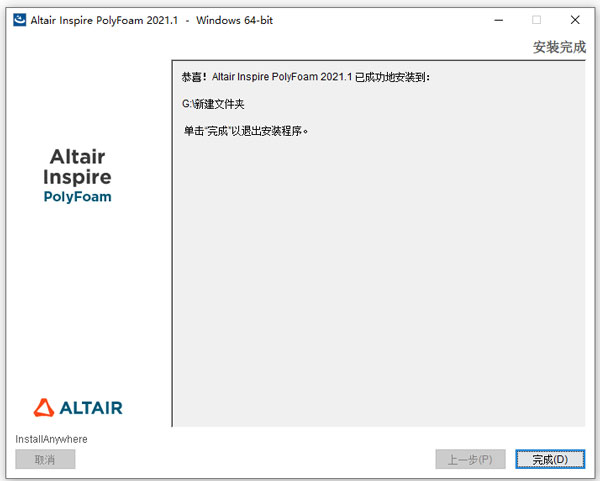This screenshot has height=481, width=600.
Task: Click the window title text Altair Inspire PolyFoam 2021.1
Action: coord(104,20)
